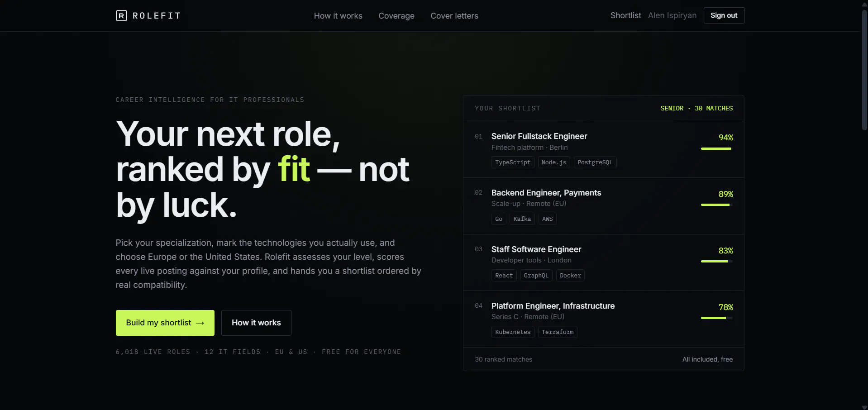Click the React tag
This screenshot has height=410, width=868.
pyautogui.click(x=504, y=276)
